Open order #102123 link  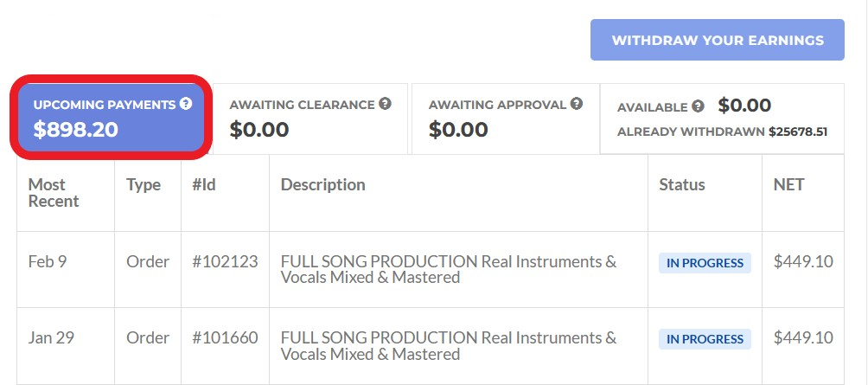(225, 261)
